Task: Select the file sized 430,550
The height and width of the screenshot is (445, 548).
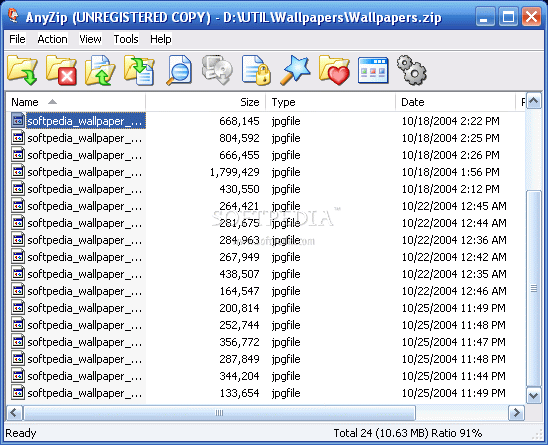Action: tap(266, 189)
